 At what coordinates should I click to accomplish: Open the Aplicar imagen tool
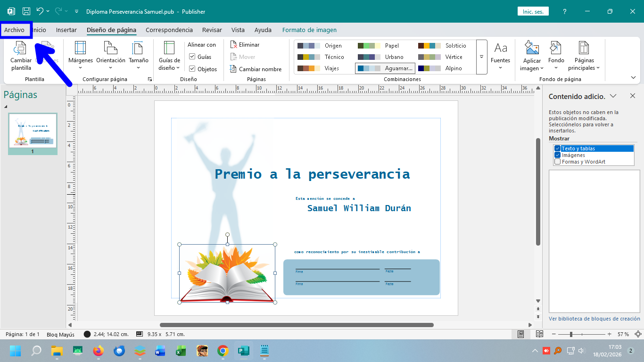(532, 56)
